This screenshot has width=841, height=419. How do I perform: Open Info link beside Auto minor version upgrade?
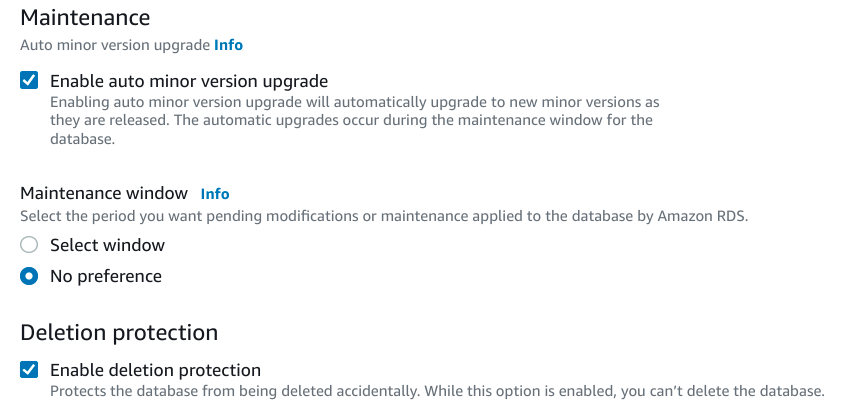tap(228, 45)
